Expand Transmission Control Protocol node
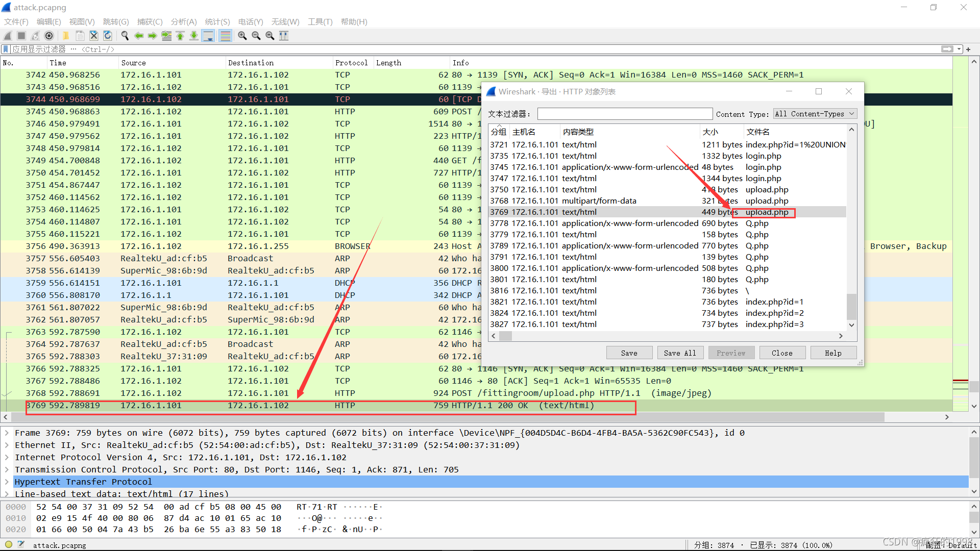The height and width of the screenshot is (551, 980). pyautogui.click(x=7, y=469)
